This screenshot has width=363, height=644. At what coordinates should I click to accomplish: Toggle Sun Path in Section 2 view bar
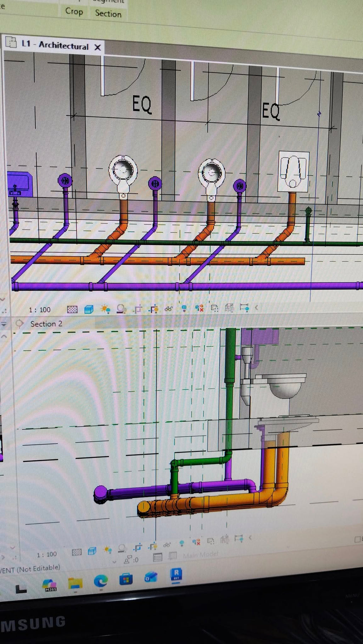tap(108, 550)
